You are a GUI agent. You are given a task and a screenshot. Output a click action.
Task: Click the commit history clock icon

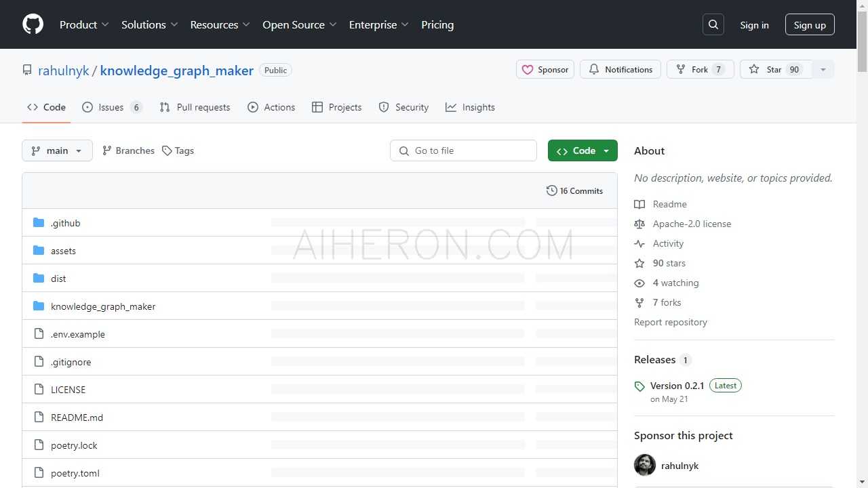coord(551,190)
